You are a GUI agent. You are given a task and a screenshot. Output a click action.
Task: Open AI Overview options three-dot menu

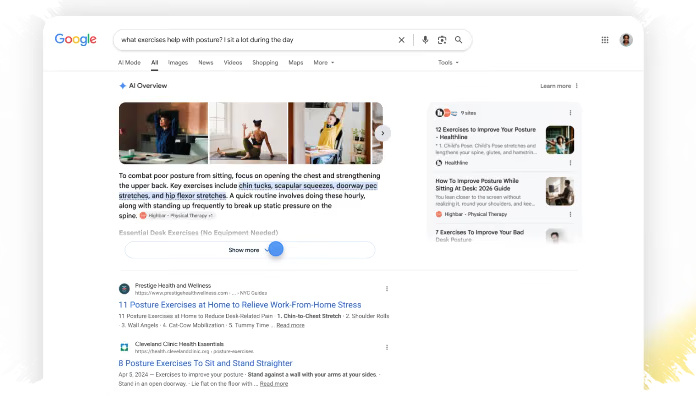click(577, 86)
